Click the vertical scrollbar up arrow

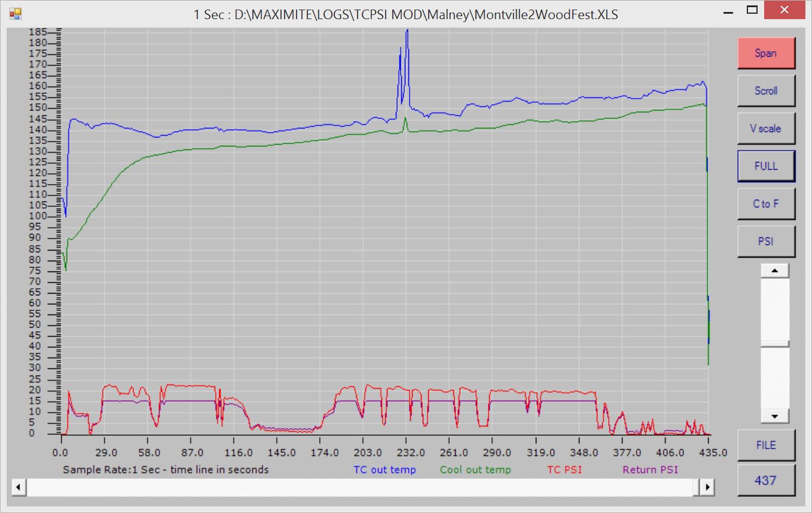coord(775,271)
